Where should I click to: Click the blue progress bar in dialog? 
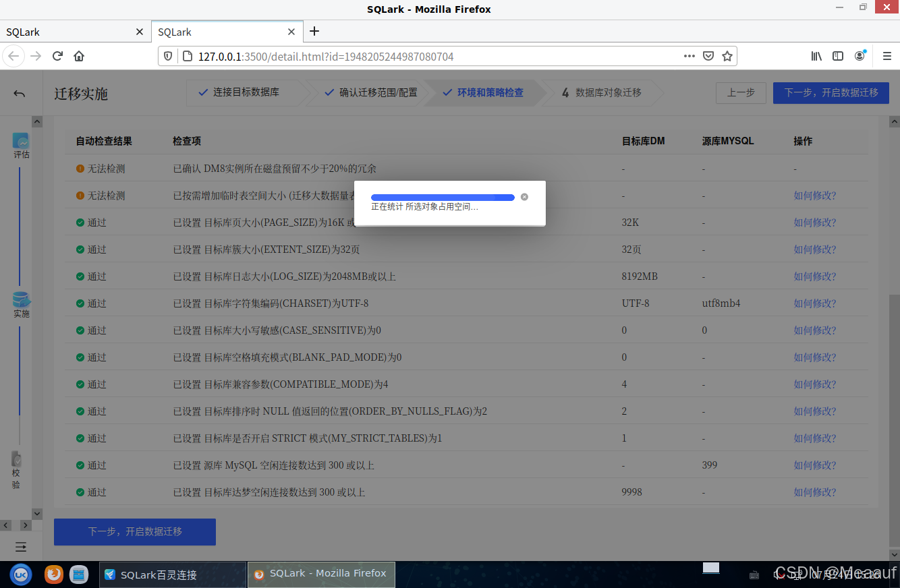(x=443, y=197)
